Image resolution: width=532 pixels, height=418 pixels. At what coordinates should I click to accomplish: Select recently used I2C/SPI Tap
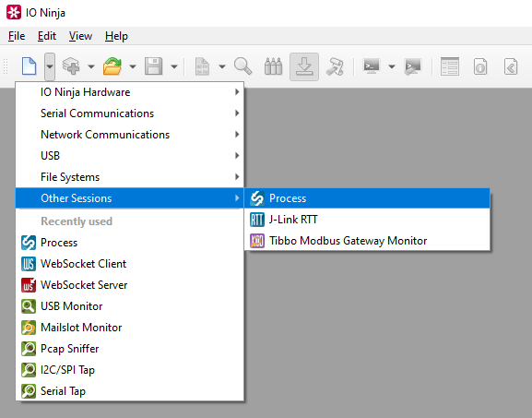[x=130, y=370]
